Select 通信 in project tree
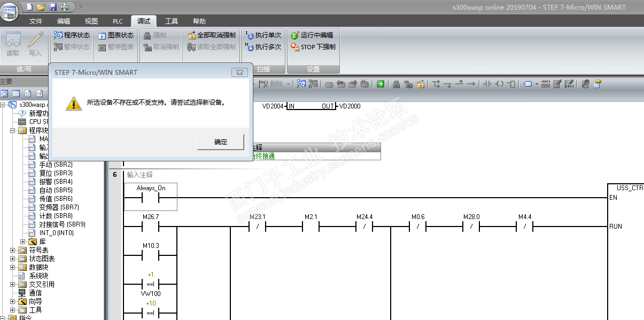This screenshot has width=644, height=320. (35, 293)
